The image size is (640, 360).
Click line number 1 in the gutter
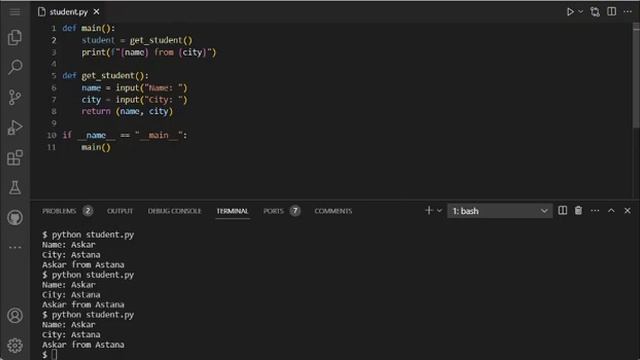[53, 28]
